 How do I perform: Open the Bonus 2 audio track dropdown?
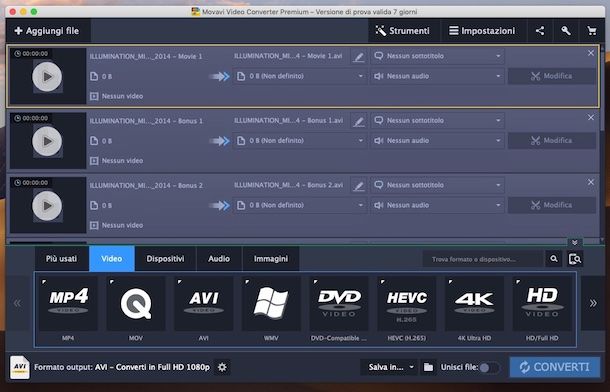click(x=437, y=205)
